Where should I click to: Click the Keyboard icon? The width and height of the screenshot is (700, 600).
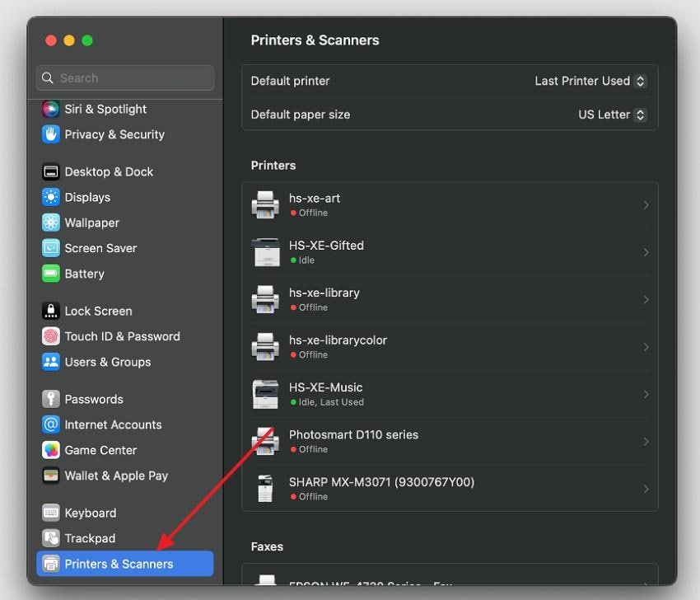pyautogui.click(x=50, y=513)
